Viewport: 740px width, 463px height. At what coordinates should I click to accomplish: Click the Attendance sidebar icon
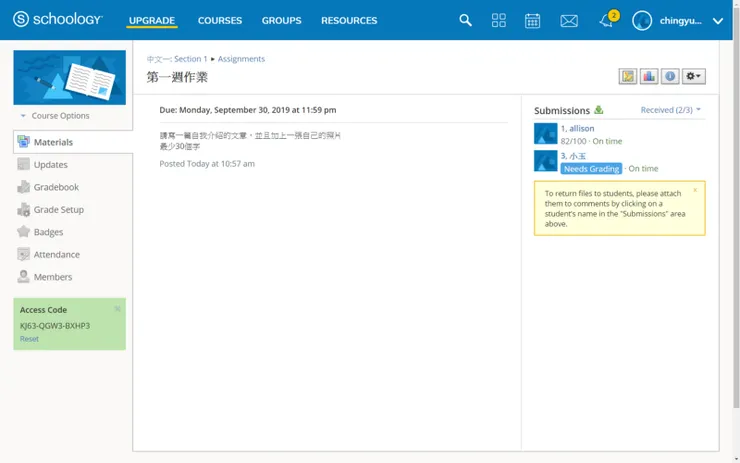(x=23, y=254)
